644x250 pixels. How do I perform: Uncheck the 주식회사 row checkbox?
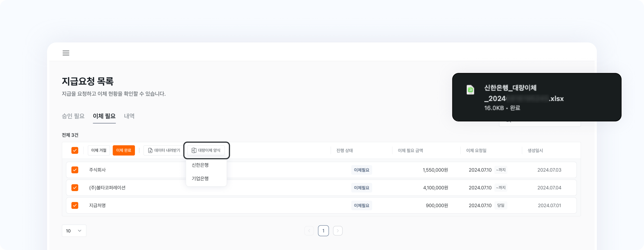click(x=75, y=170)
